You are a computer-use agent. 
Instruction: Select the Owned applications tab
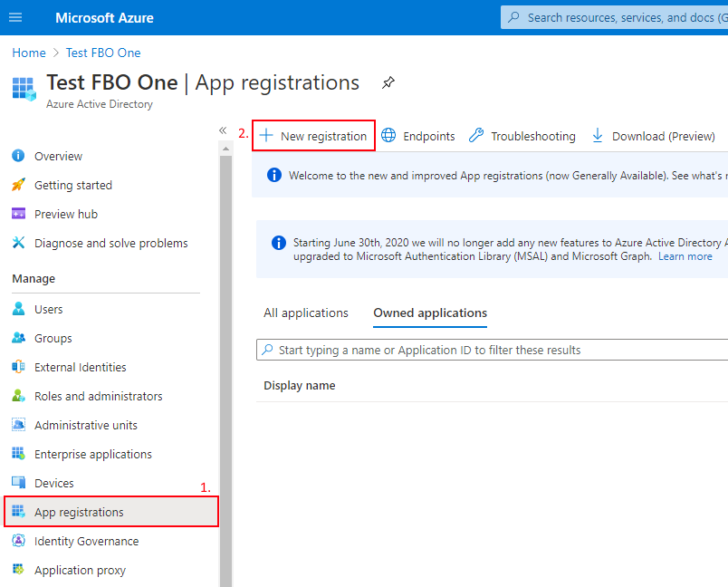point(429,313)
